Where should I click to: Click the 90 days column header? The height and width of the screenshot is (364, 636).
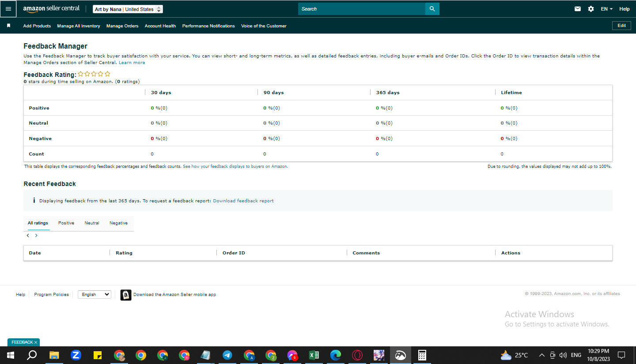(274, 93)
